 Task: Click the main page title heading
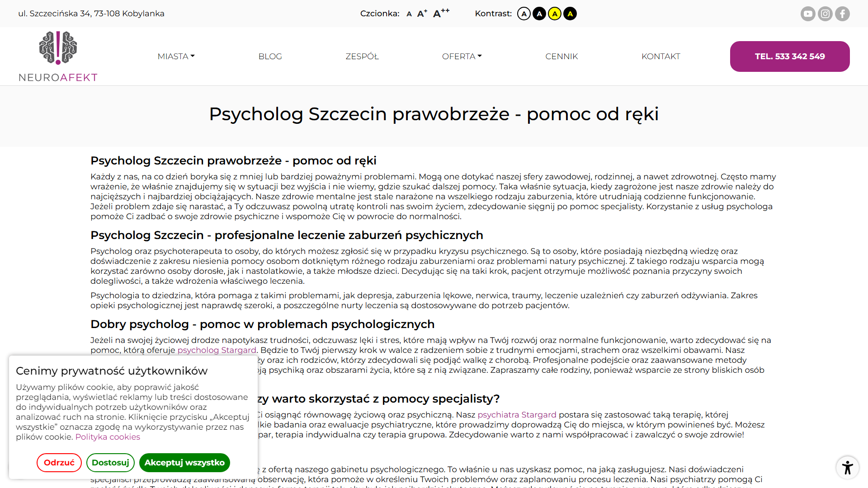pos(434,114)
